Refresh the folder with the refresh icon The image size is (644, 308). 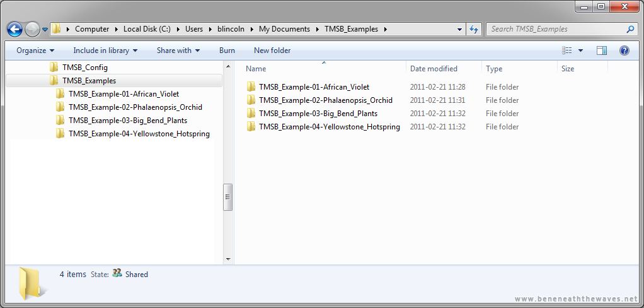(x=474, y=29)
